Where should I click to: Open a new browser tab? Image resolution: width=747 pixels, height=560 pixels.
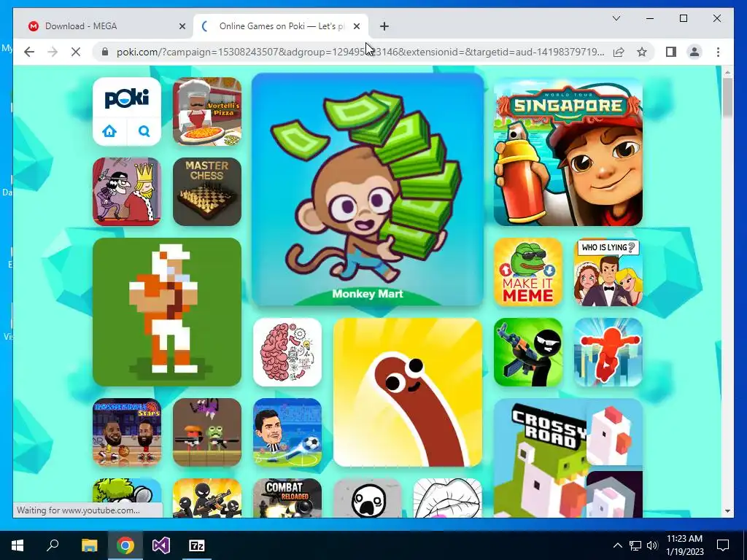click(x=384, y=27)
